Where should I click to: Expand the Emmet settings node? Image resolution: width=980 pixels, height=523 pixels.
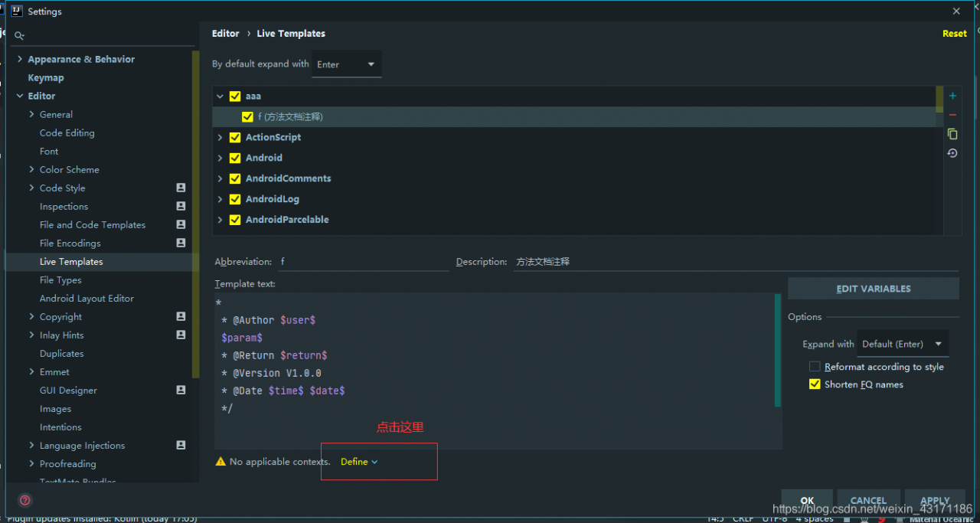(x=31, y=371)
